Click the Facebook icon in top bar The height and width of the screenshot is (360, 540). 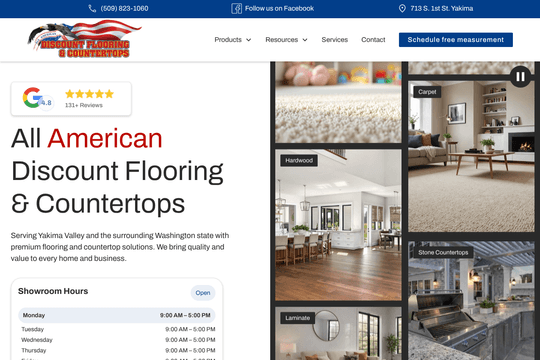point(236,9)
